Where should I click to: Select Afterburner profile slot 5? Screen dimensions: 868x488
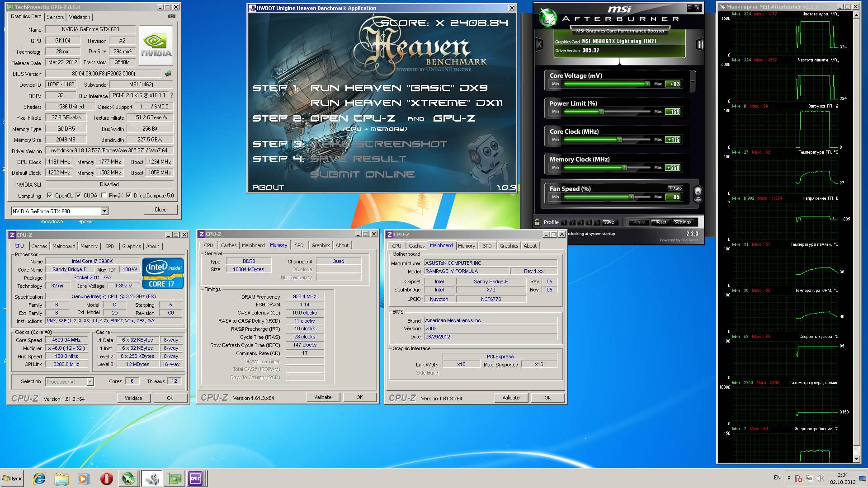pos(597,222)
